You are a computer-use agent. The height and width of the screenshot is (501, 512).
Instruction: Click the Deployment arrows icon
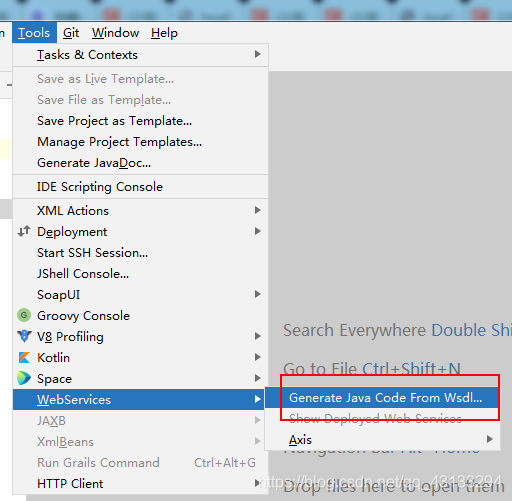24,231
